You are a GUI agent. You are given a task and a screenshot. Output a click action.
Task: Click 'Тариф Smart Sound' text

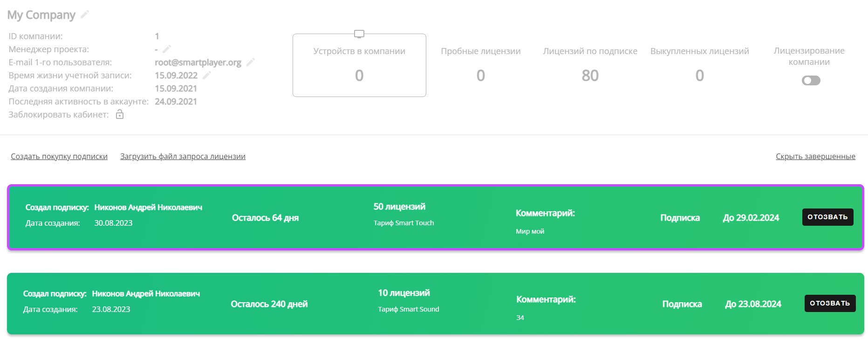click(409, 309)
